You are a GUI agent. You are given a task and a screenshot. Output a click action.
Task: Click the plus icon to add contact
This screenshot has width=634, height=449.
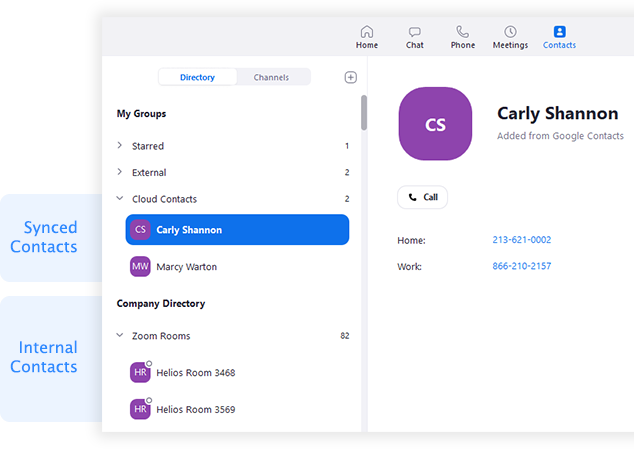pos(350,77)
